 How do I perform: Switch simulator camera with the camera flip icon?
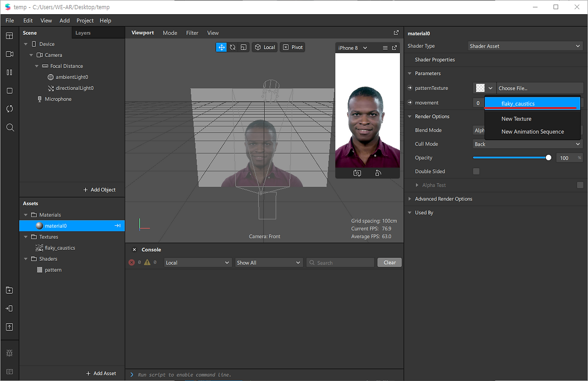tap(357, 173)
